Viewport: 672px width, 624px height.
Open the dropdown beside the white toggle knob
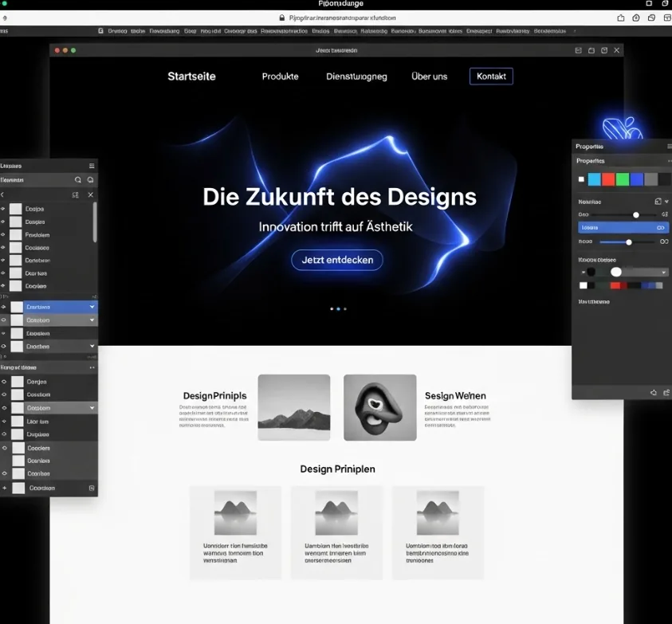tap(663, 273)
